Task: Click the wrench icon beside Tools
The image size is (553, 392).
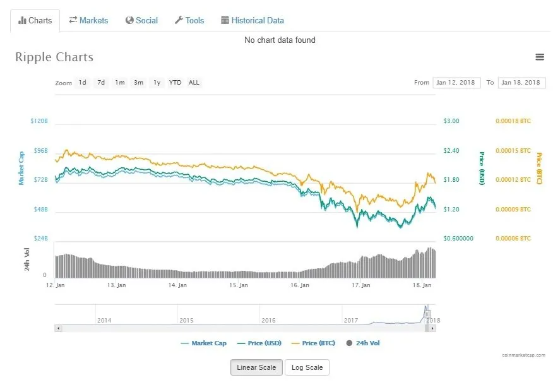Action: (179, 20)
